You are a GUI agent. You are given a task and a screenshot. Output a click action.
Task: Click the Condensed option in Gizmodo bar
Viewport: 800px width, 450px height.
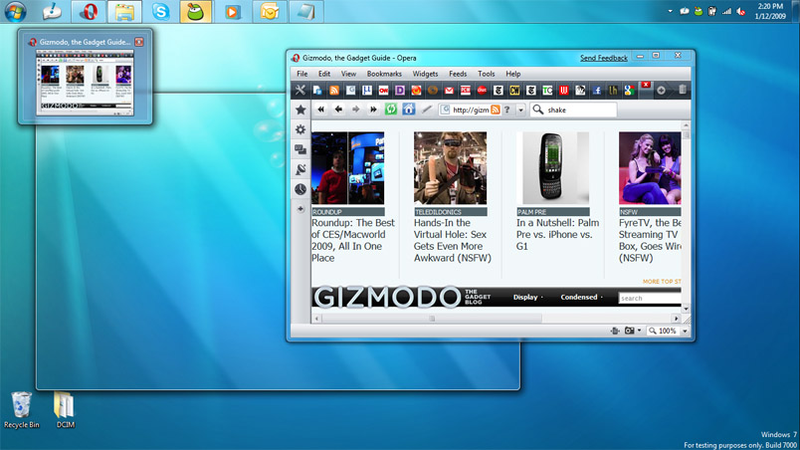[x=579, y=297]
